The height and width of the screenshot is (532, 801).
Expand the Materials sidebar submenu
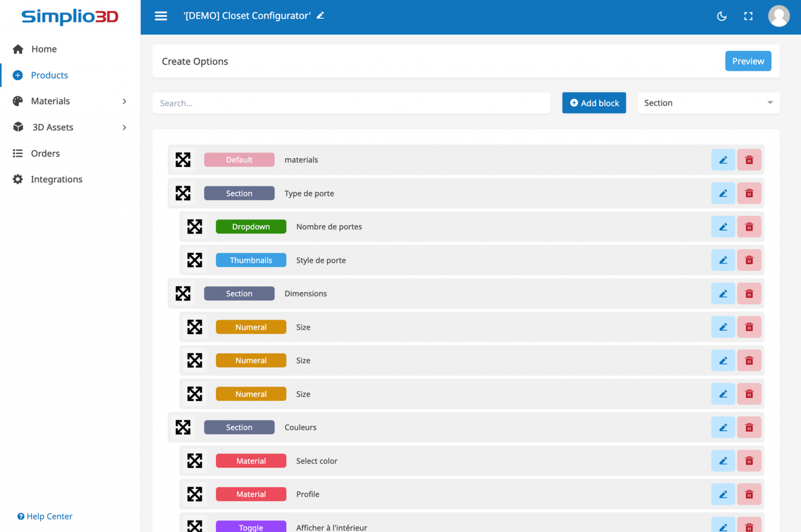click(x=124, y=101)
